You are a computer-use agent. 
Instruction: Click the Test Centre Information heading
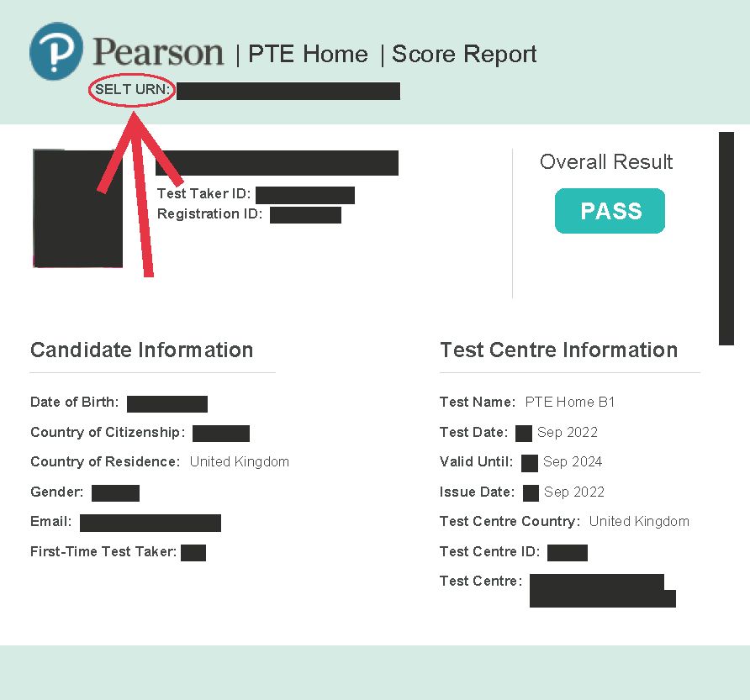pyautogui.click(x=558, y=350)
